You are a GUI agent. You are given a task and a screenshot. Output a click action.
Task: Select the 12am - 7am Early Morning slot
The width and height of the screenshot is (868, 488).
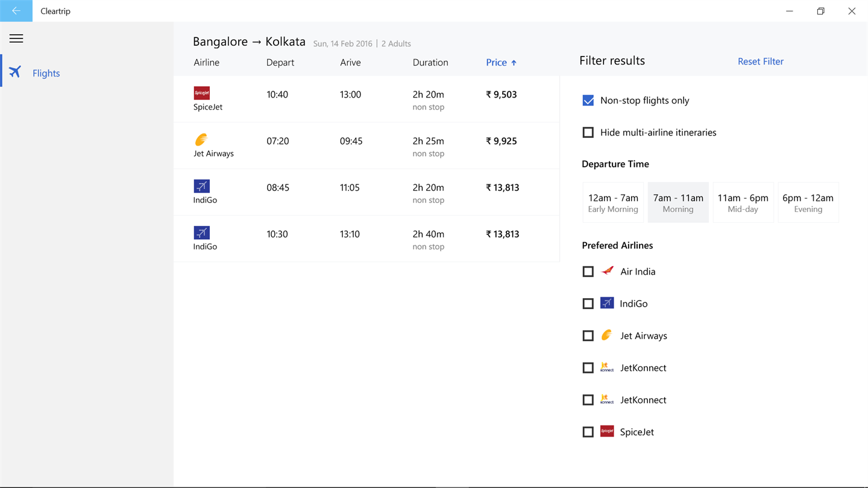[613, 202]
